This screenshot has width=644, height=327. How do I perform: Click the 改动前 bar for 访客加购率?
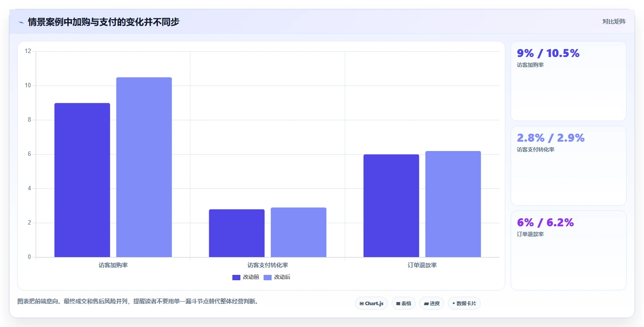point(82,180)
